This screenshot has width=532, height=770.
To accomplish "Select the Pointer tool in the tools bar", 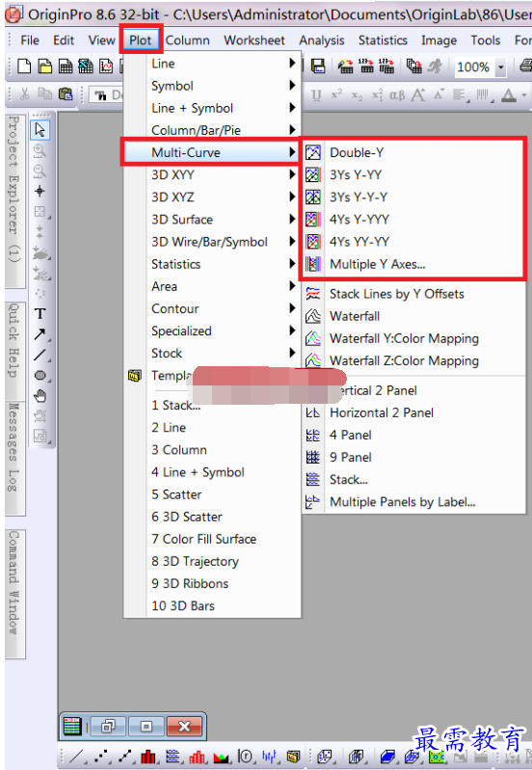I will pos(40,130).
